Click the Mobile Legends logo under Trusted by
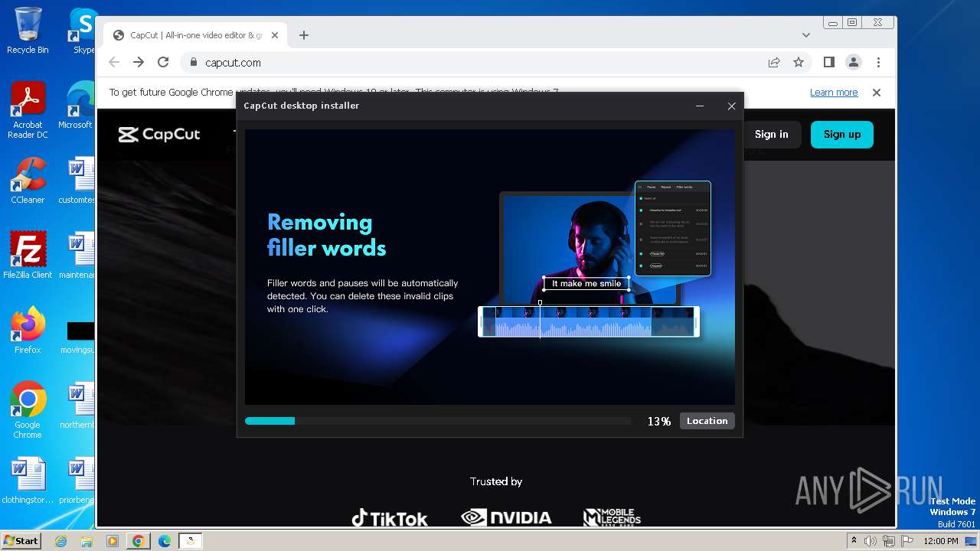The width and height of the screenshot is (980, 551). point(612,517)
